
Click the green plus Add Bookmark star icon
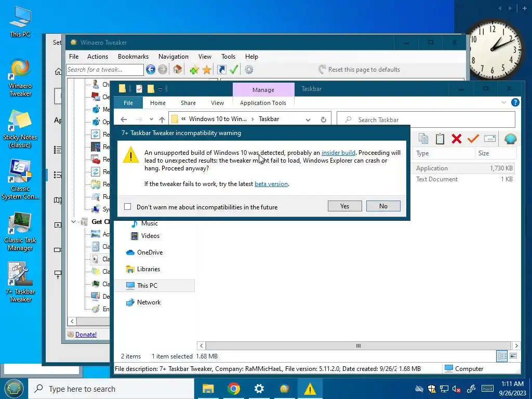194,70
